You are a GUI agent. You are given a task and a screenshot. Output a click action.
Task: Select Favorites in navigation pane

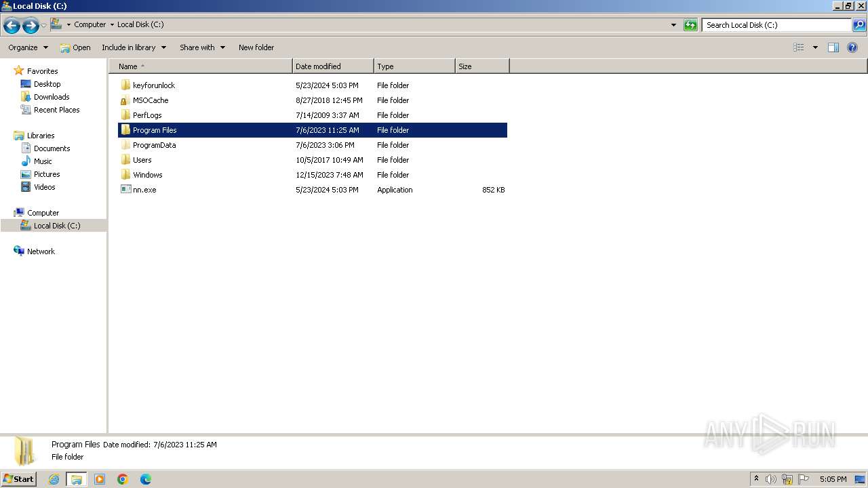[42, 71]
